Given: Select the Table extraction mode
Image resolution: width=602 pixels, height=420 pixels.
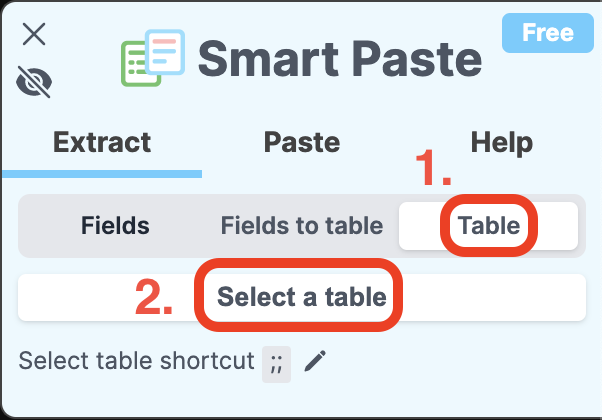Looking at the screenshot, I should (488, 226).
